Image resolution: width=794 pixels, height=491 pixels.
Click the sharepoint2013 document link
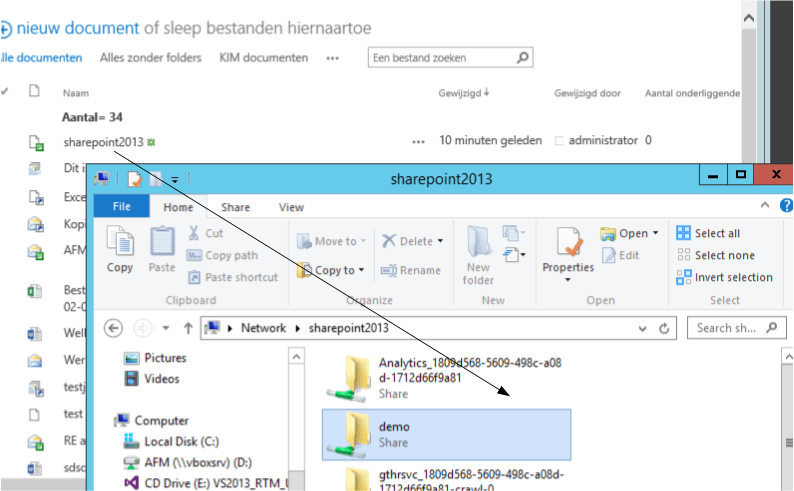click(103, 141)
